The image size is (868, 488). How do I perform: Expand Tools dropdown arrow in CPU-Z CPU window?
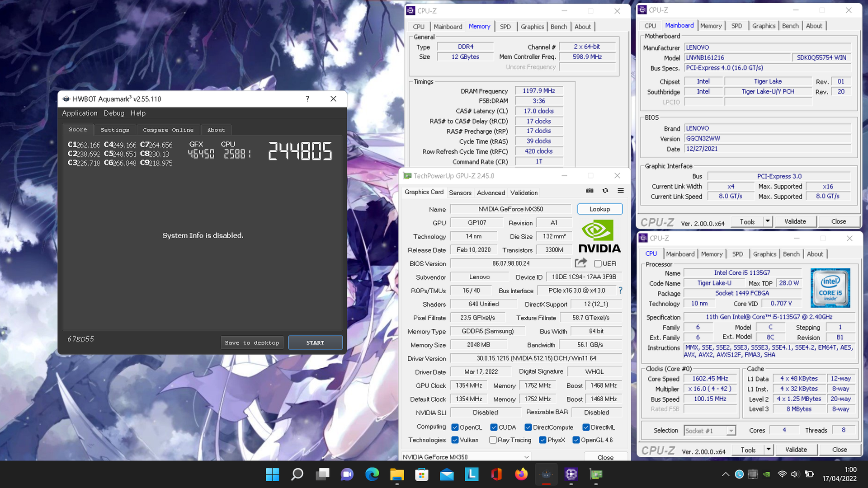(769, 450)
